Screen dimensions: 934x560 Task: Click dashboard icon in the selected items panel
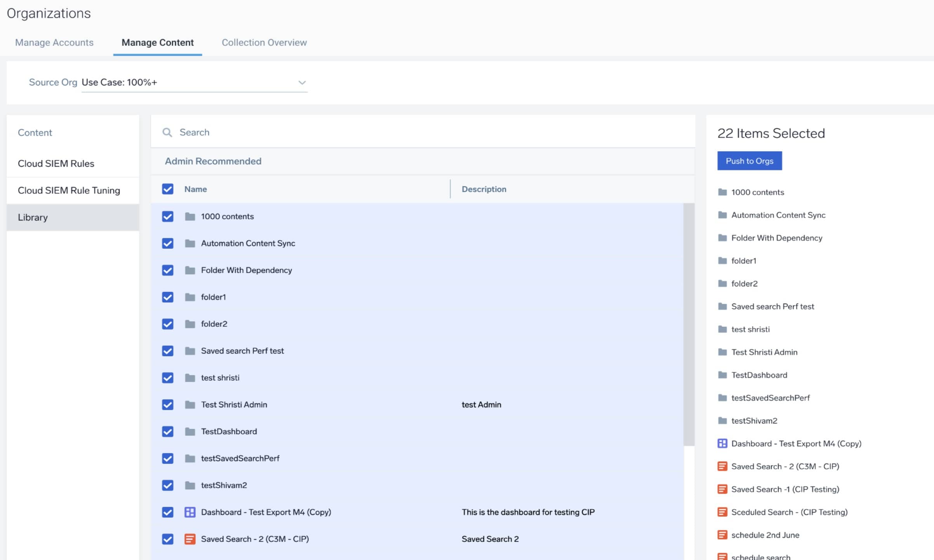point(722,443)
